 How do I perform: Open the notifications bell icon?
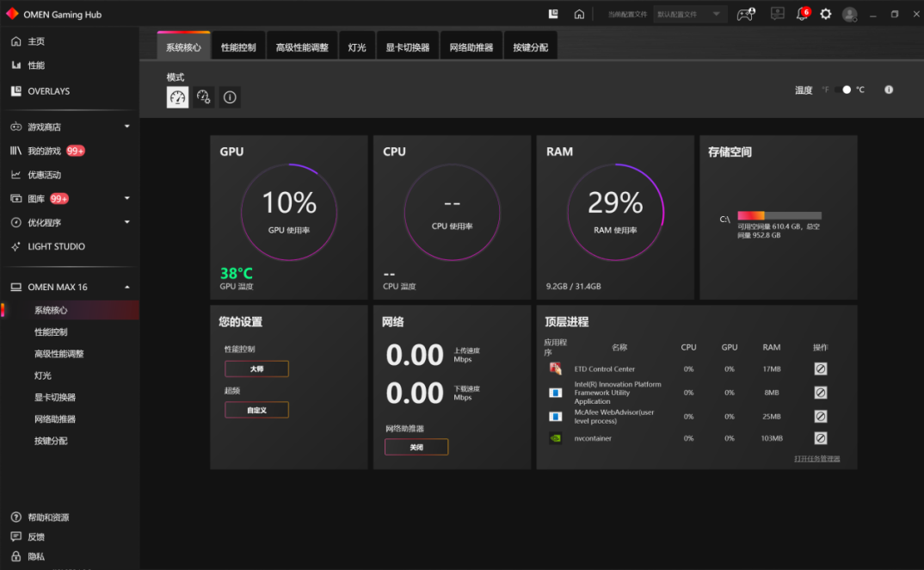802,14
